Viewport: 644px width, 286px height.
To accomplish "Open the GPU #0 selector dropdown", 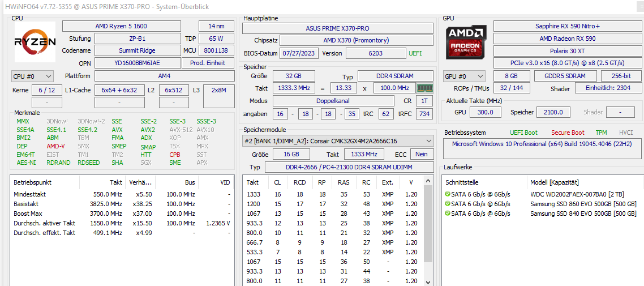I will click(x=464, y=76).
